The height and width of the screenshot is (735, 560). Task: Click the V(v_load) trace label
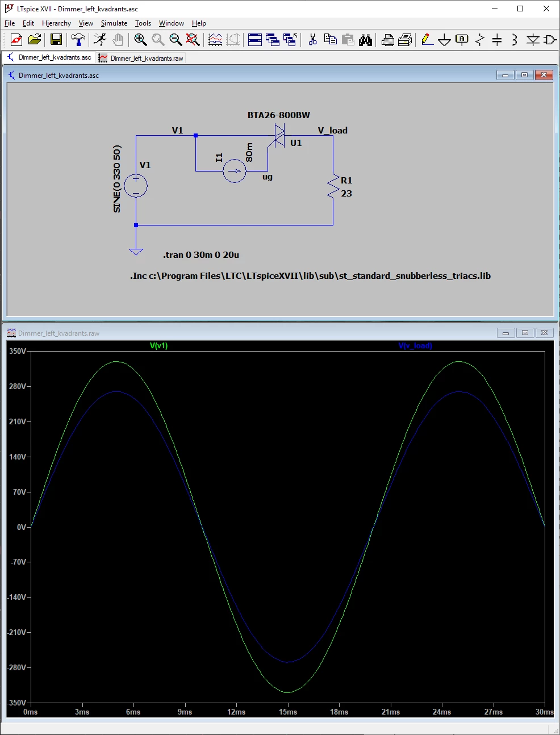[x=415, y=345]
